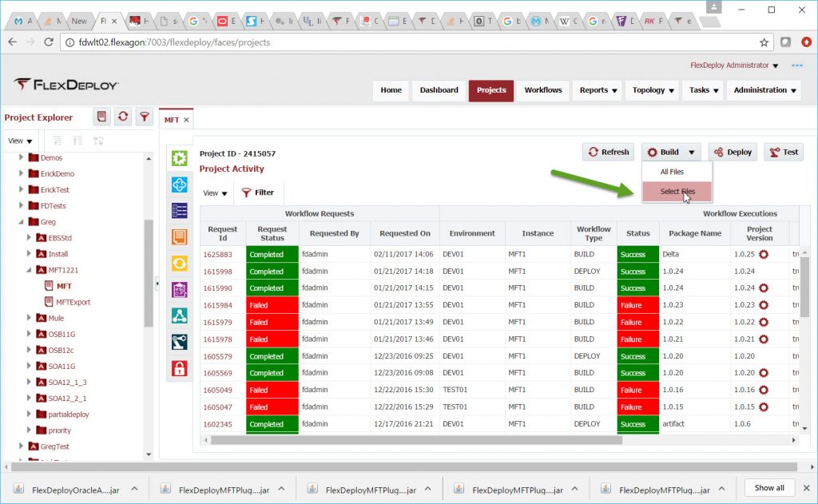Click Show all downloads button
Viewport: 818px width, 504px height.
tap(769, 488)
